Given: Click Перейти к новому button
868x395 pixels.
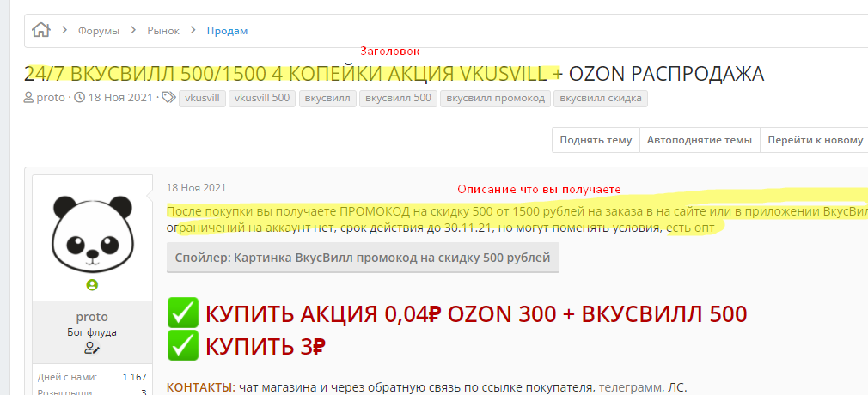Looking at the screenshot, I should 814,140.
